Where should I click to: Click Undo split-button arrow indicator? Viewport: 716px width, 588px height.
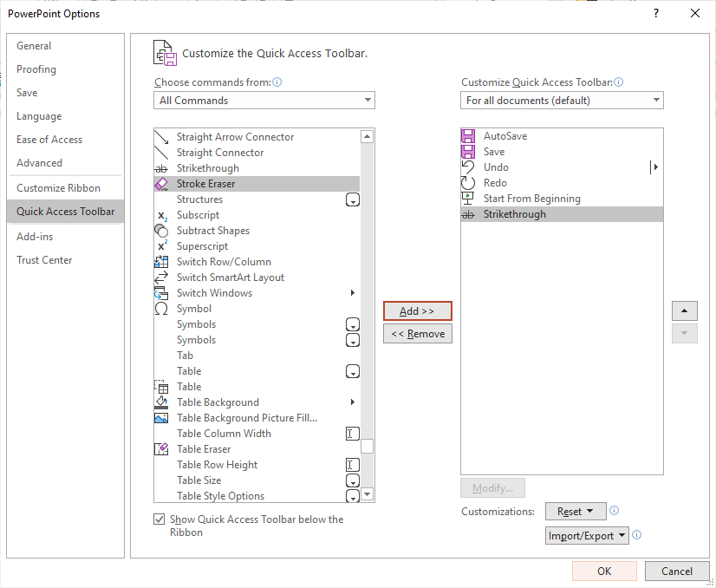[x=654, y=167]
